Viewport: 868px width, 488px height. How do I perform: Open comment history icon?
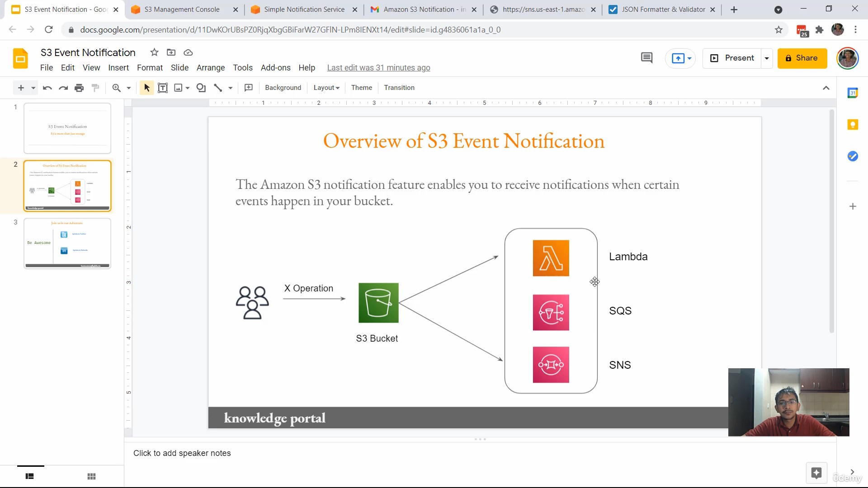point(647,58)
